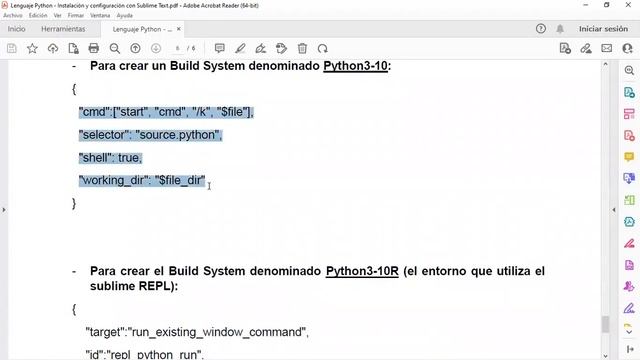The height and width of the screenshot is (360, 640).
Task: Add a comment note icon
Action: (x=220, y=49)
